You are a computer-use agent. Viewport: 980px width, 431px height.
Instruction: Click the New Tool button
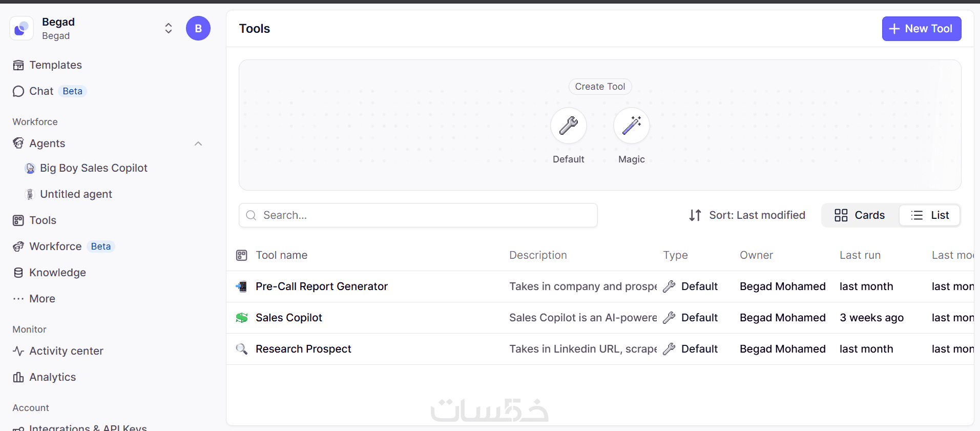pos(921,29)
